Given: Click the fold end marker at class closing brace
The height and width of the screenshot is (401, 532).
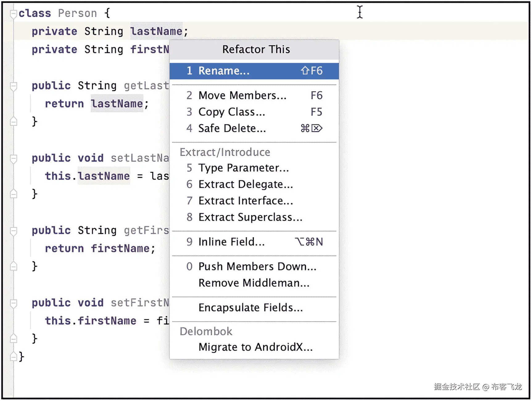Looking at the screenshot, I should click(13, 357).
